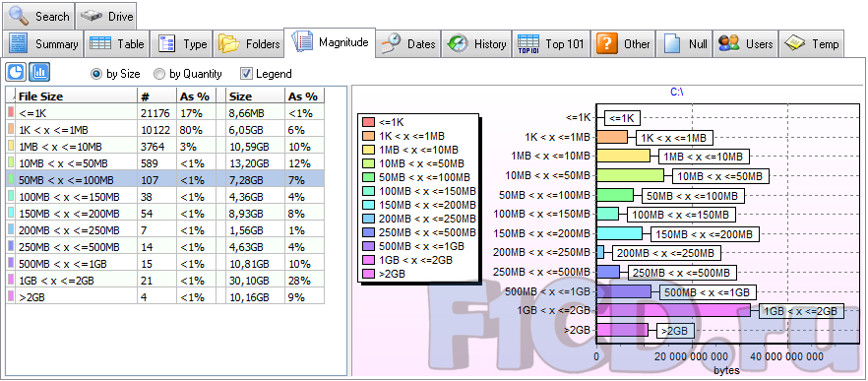Click the red <=1K legend color swatch
The height and width of the screenshot is (381, 868).
coord(368,122)
